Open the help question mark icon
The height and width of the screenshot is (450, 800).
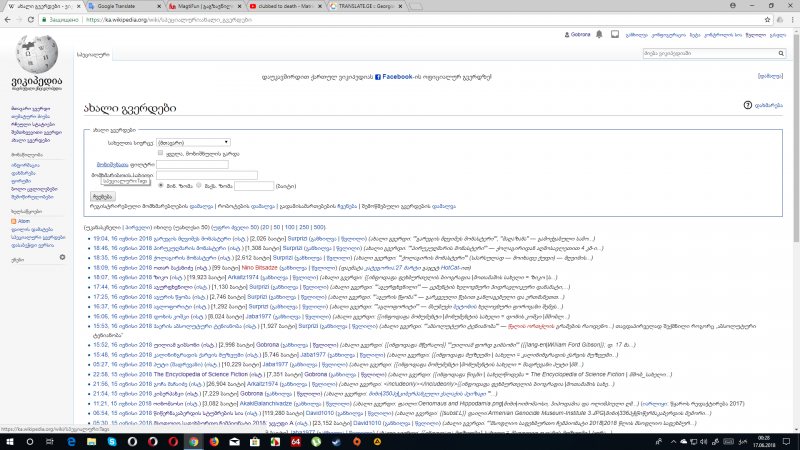[x=748, y=105]
